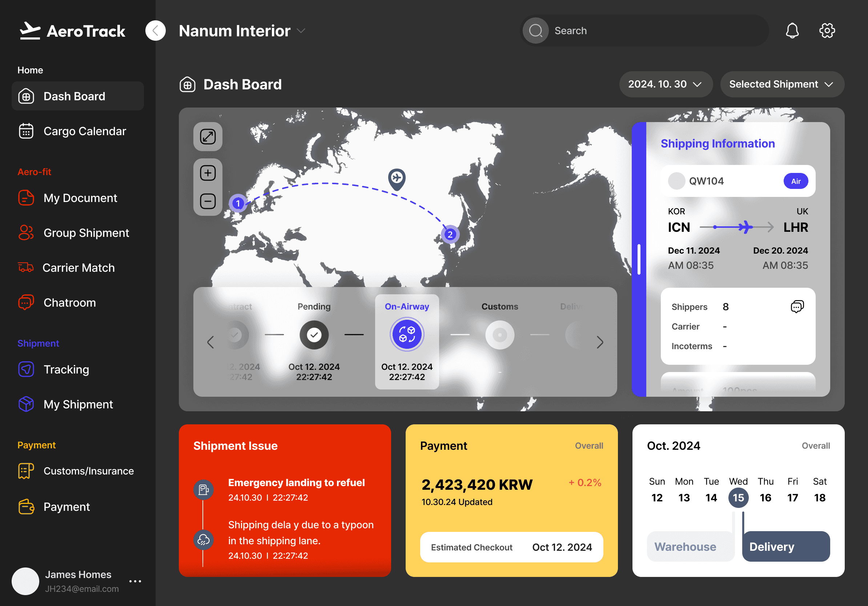Zoom out the map with minus icon
The image size is (868, 606).
(208, 201)
